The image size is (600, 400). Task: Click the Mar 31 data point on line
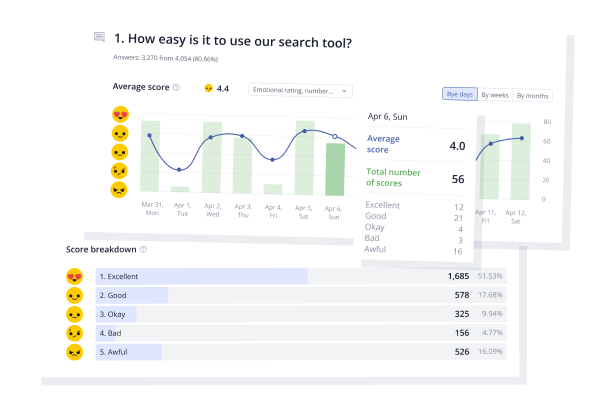click(x=150, y=135)
